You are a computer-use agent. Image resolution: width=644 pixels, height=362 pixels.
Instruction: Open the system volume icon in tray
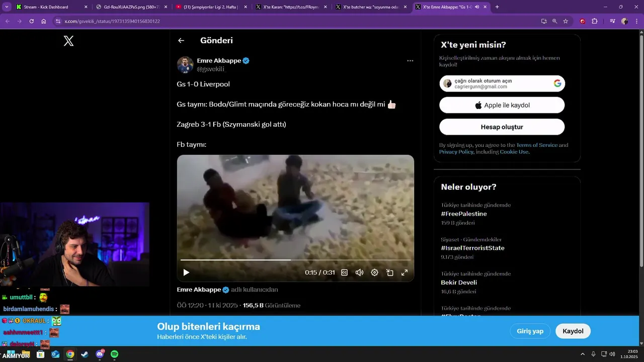coord(612,354)
